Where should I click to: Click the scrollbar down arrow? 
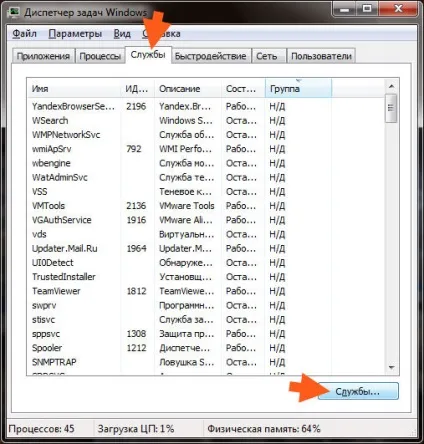(392, 368)
